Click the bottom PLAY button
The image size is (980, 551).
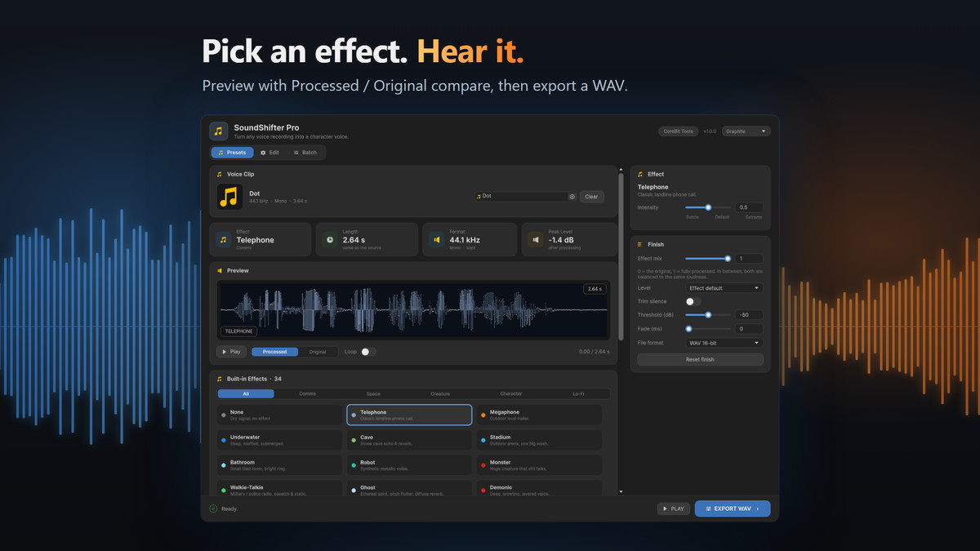(674, 509)
